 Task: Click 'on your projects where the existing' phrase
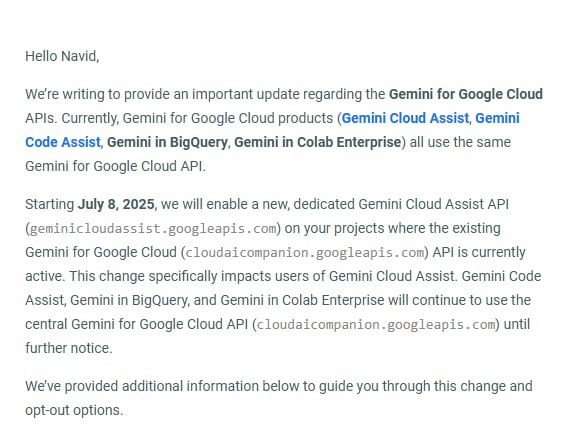(392, 228)
